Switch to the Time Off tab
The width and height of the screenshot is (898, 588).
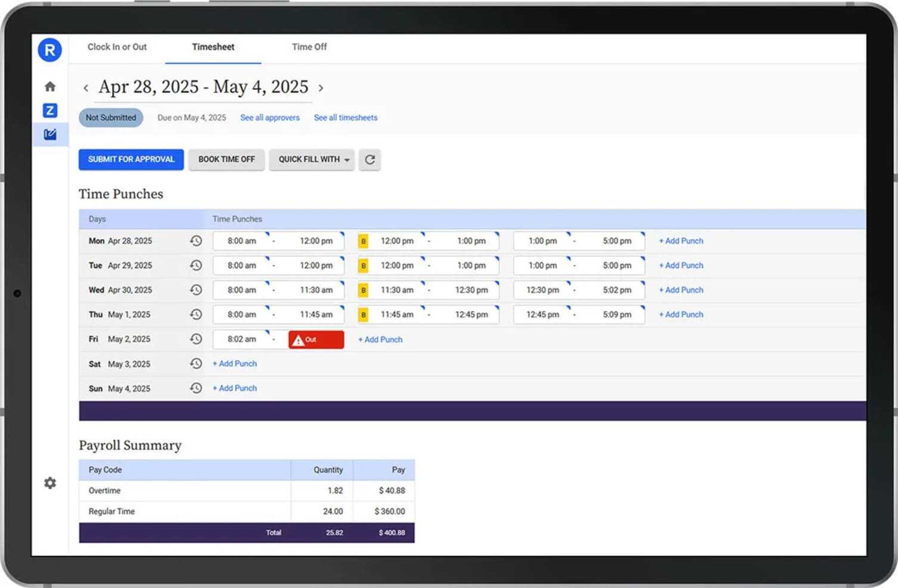(309, 47)
